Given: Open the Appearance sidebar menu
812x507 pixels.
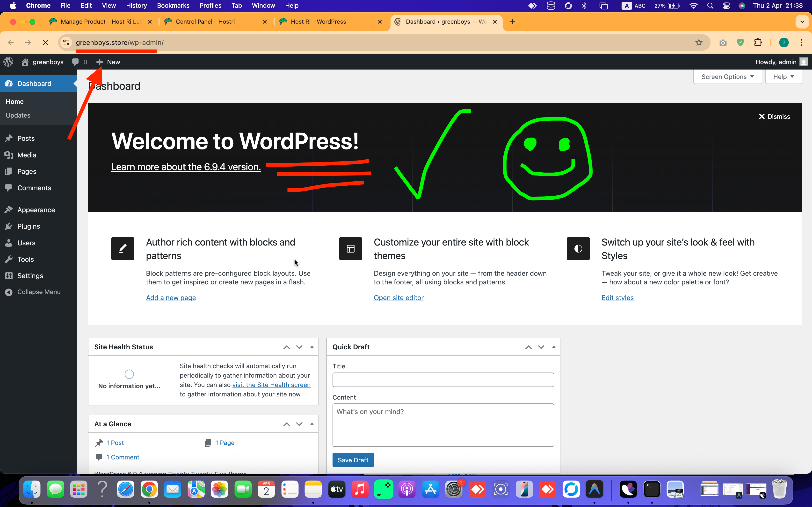Looking at the screenshot, I should (x=36, y=210).
